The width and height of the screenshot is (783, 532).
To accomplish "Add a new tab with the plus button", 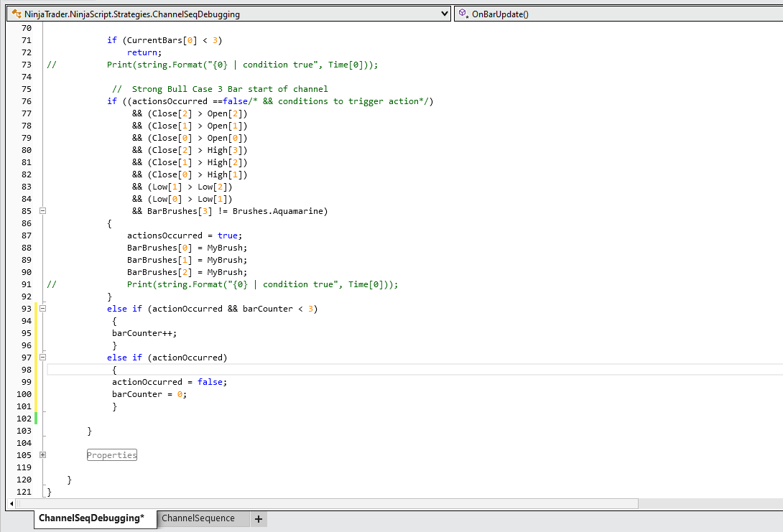I will point(258,519).
